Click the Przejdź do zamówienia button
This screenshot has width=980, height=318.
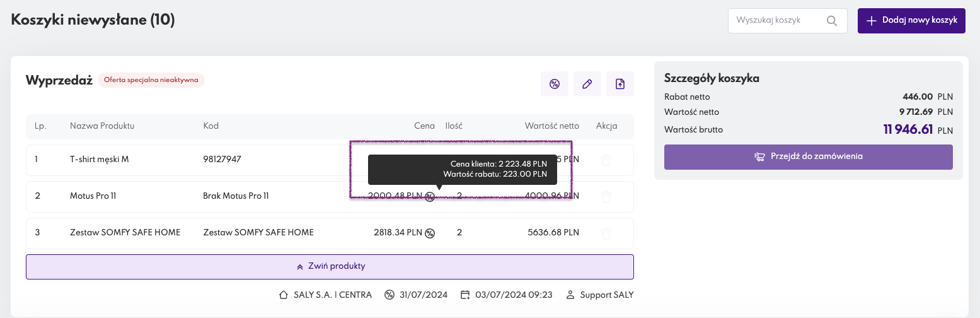[x=808, y=156]
